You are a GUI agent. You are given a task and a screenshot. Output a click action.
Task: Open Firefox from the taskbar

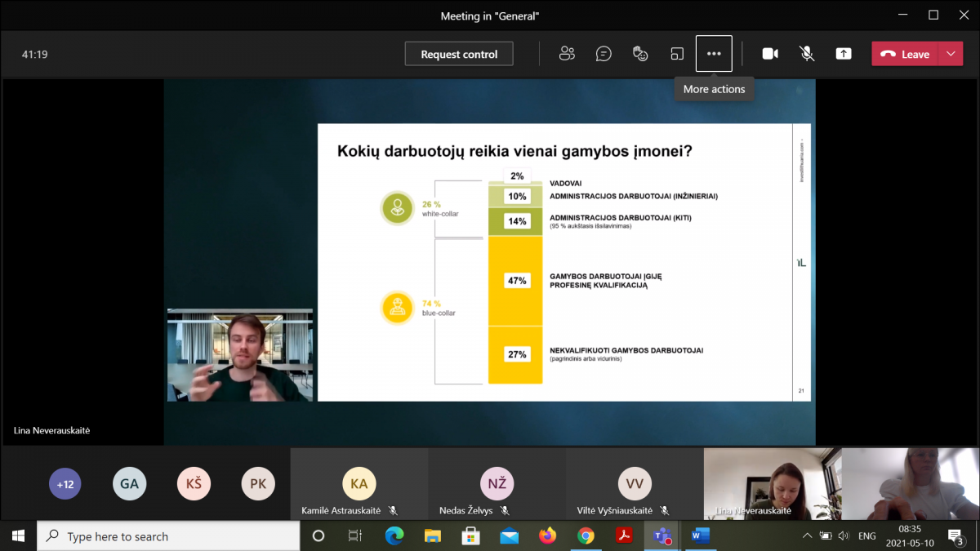click(547, 536)
